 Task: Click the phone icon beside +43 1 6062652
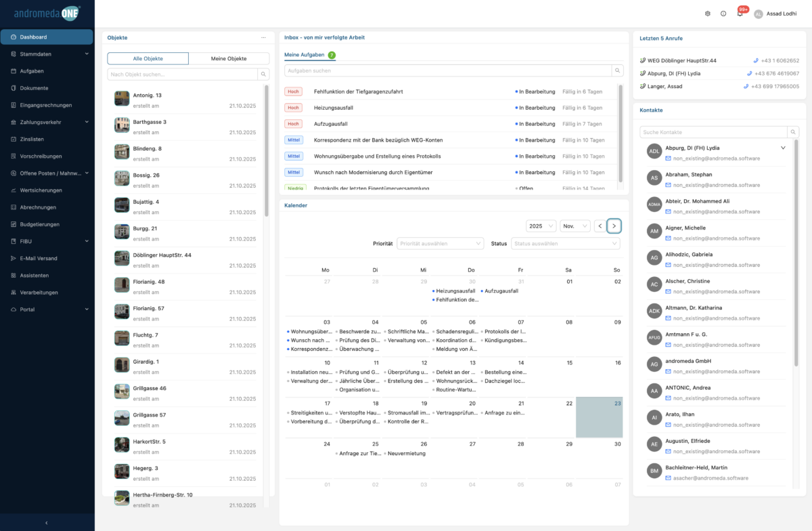756,60
